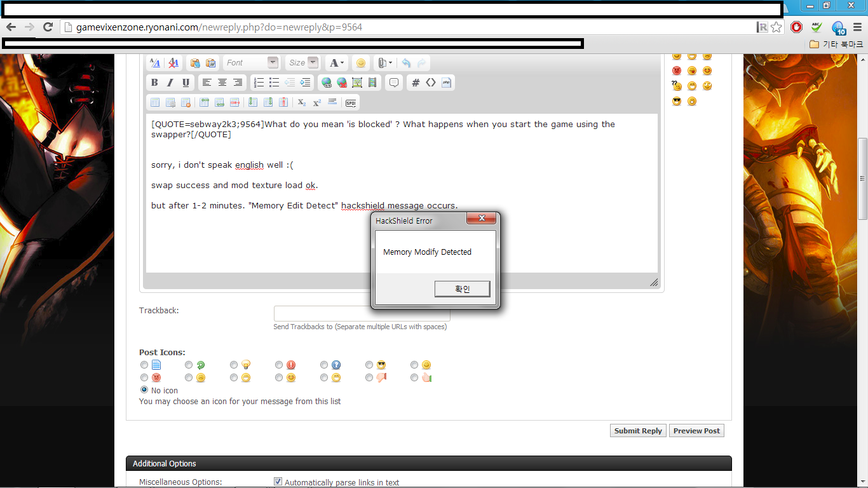Image resolution: width=868 pixels, height=488 pixels.
Task: Open the attachments dropdown paperclip
Action: [385, 63]
